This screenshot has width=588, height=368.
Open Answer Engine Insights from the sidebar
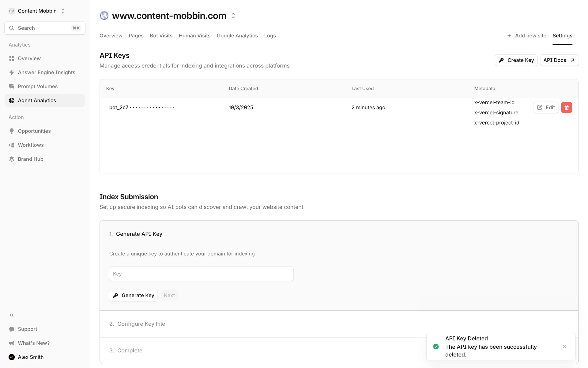46,72
